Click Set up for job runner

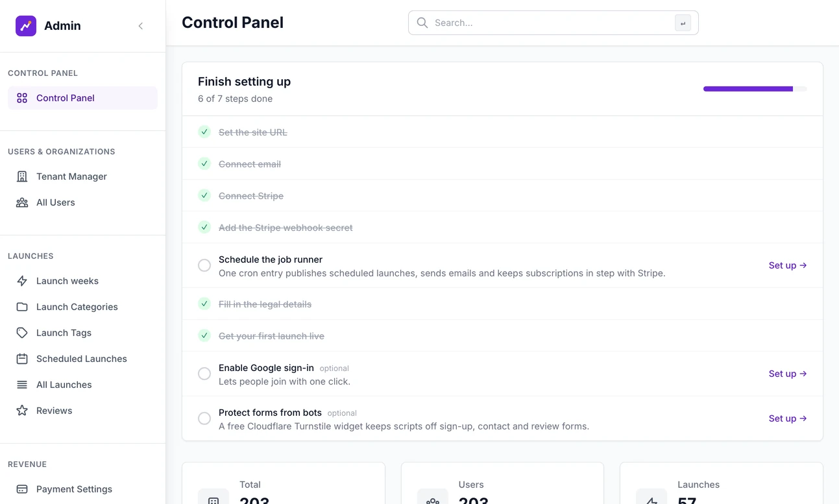(788, 265)
